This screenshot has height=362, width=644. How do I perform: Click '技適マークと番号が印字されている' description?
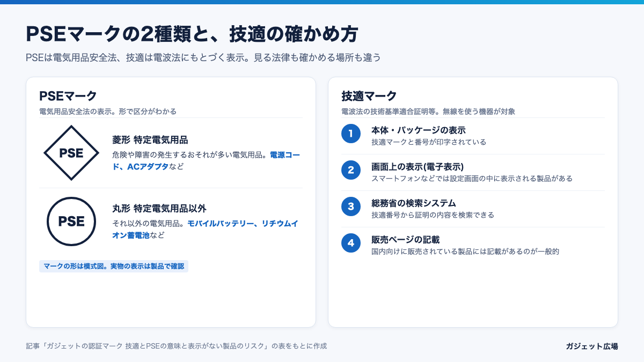point(429,142)
